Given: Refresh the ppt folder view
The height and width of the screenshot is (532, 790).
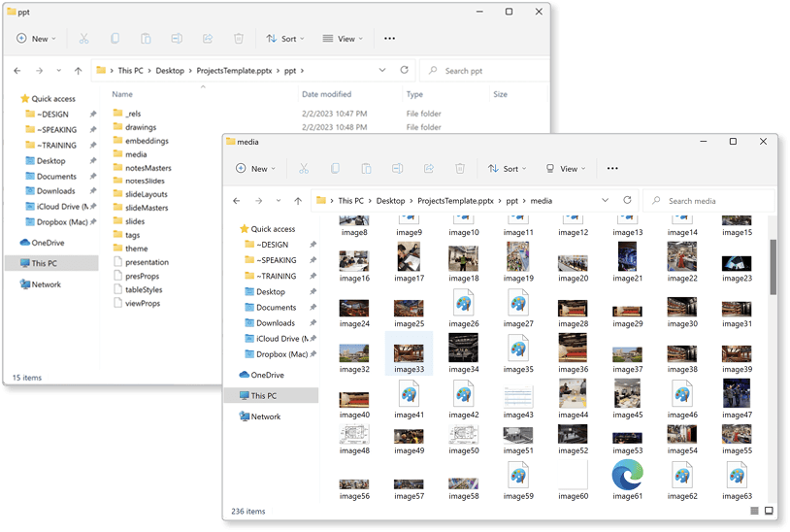Looking at the screenshot, I should [x=404, y=70].
